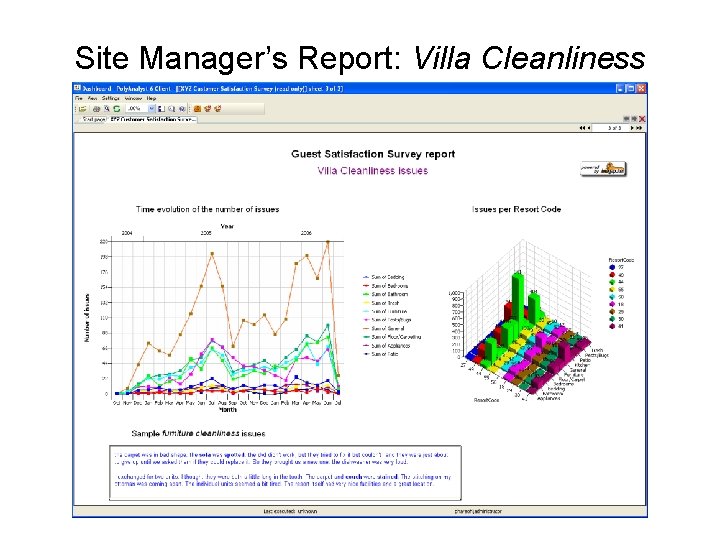720x540 pixels.
Task: Click the search toolbar icon
Action: tap(171, 109)
